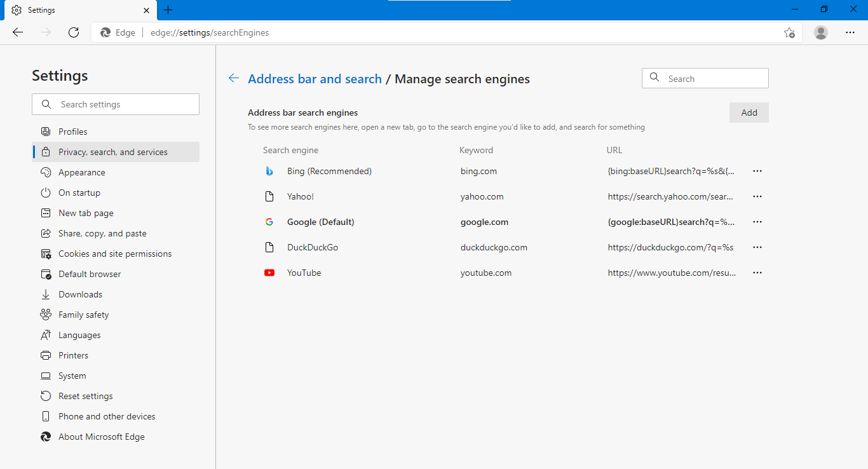This screenshot has height=469, width=868.
Task: Click Printers in the settings sidebar
Action: tap(116, 355)
